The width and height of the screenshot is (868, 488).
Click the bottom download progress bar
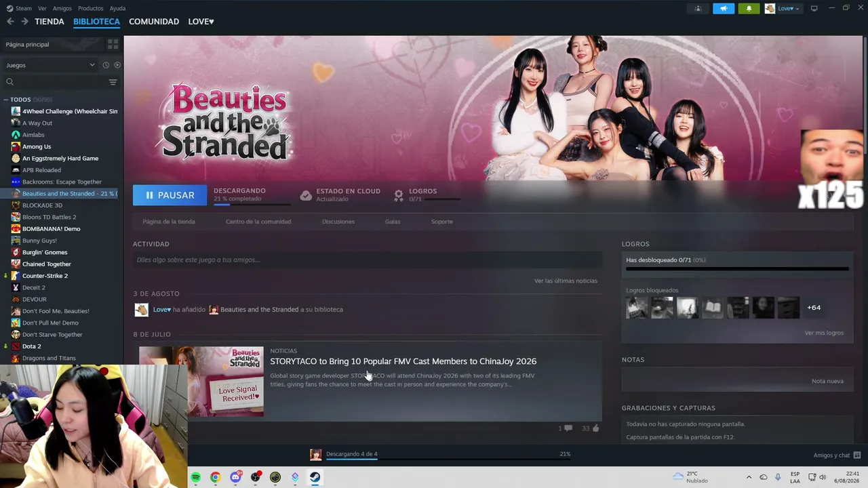click(x=448, y=459)
